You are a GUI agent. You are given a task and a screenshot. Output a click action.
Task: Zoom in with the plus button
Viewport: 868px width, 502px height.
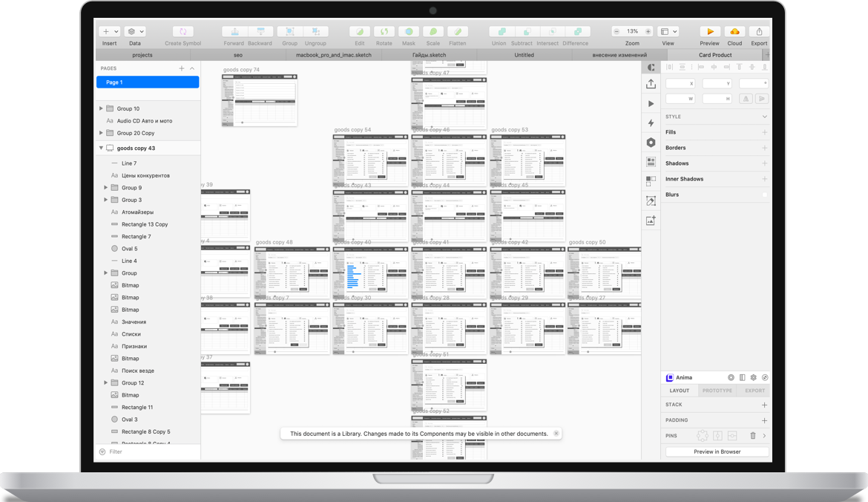648,32
